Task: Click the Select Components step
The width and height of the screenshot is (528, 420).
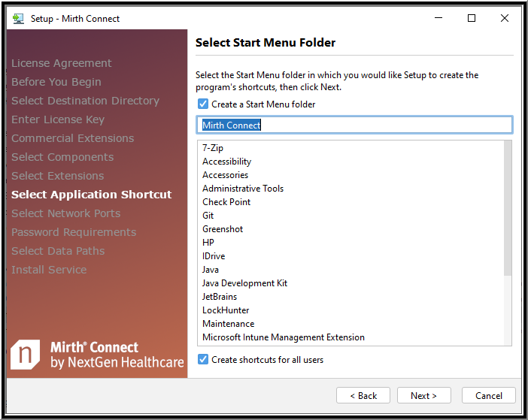Action: click(x=62, y=157)
